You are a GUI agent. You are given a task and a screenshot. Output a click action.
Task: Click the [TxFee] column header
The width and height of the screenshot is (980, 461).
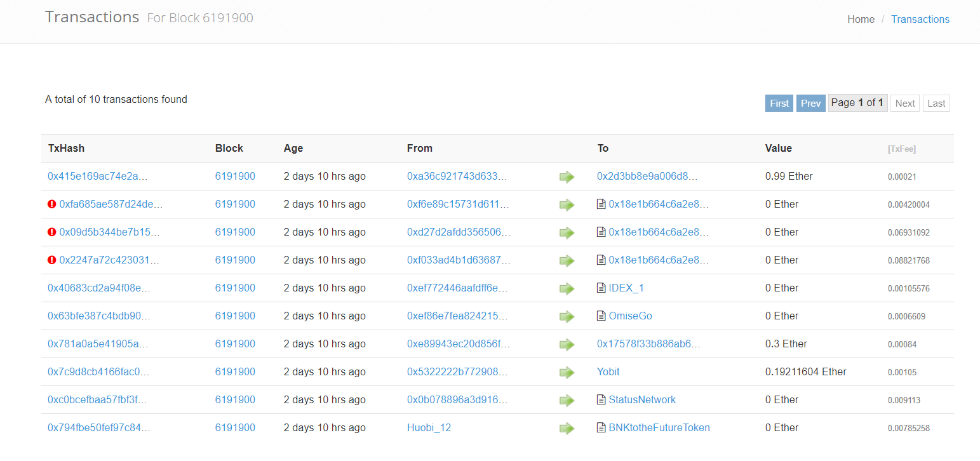[x=902, y=149]
